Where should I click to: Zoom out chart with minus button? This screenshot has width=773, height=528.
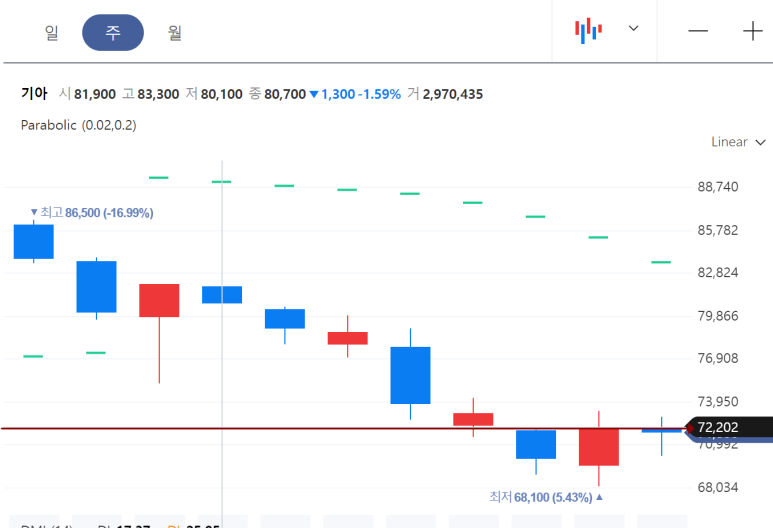(698, 31)
